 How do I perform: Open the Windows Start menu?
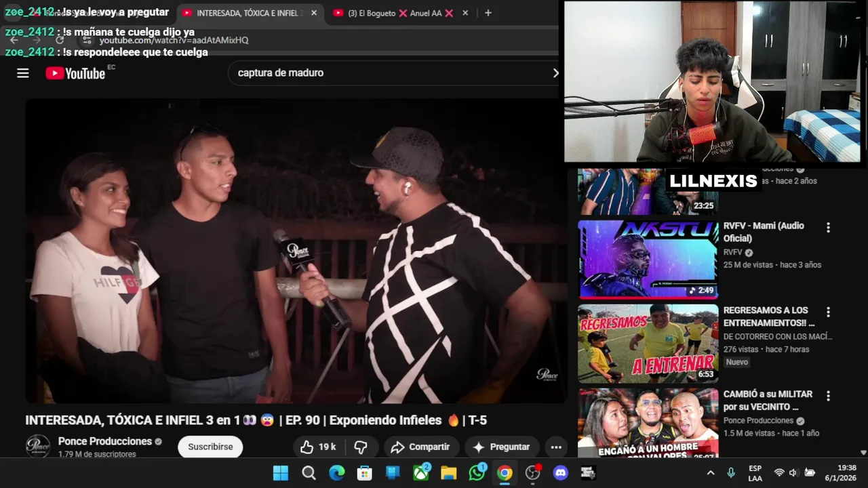280,473
